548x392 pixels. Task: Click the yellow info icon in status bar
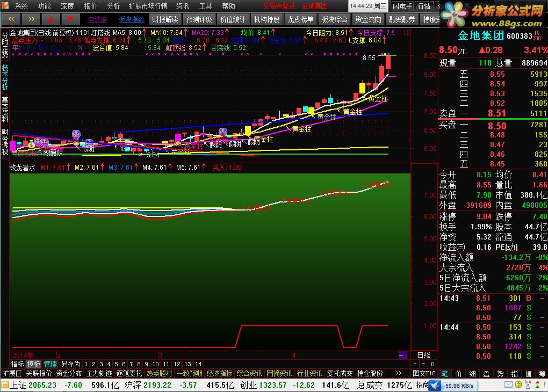(x=518, y=384)
